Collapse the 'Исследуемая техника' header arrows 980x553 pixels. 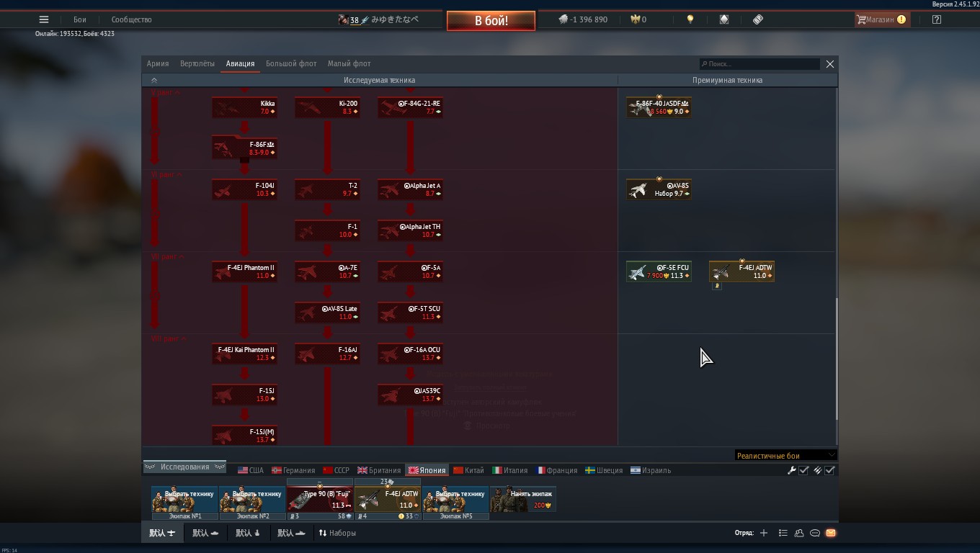point(153,80)
